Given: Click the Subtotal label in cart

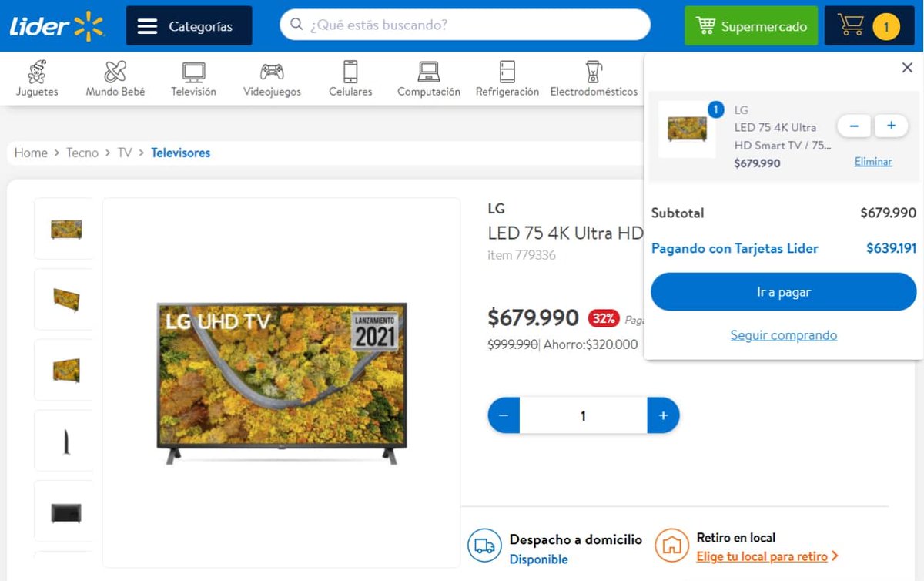Looking at the screenshot, I should coord(678,213).
